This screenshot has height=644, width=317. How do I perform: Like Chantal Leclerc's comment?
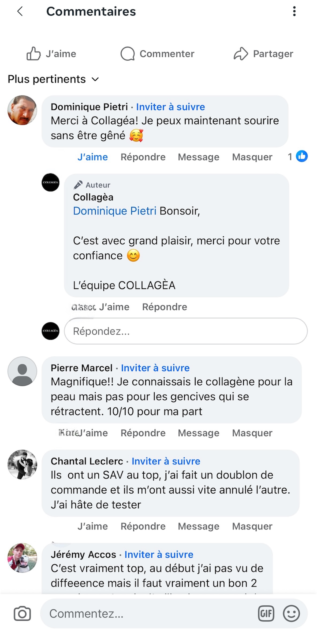click(x=93, y=526)
